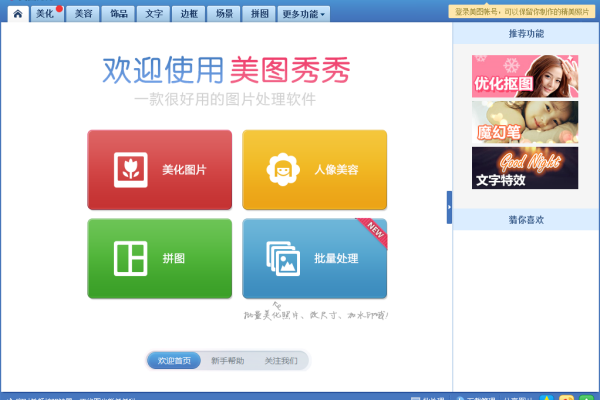Image resolution: width=600 pixels, height=400 pixels.
Task: Select the 边框 tab
Action: pos(188,14)
